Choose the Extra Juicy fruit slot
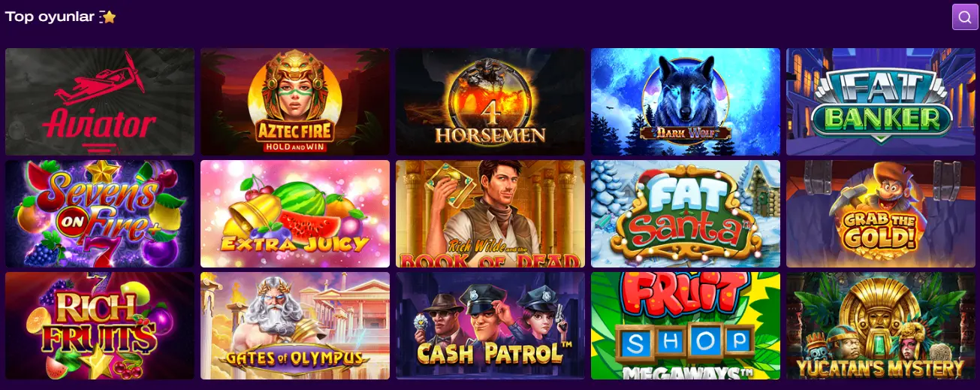This screenshot has width=980, height=390. (x=295, y=213)
